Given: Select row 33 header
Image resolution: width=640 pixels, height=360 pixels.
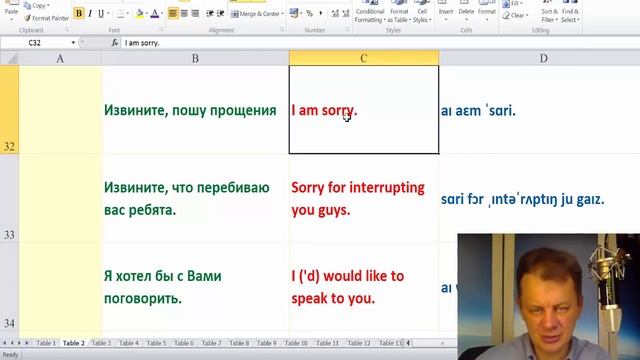Looking at the screenshot, I should (9, 198).
